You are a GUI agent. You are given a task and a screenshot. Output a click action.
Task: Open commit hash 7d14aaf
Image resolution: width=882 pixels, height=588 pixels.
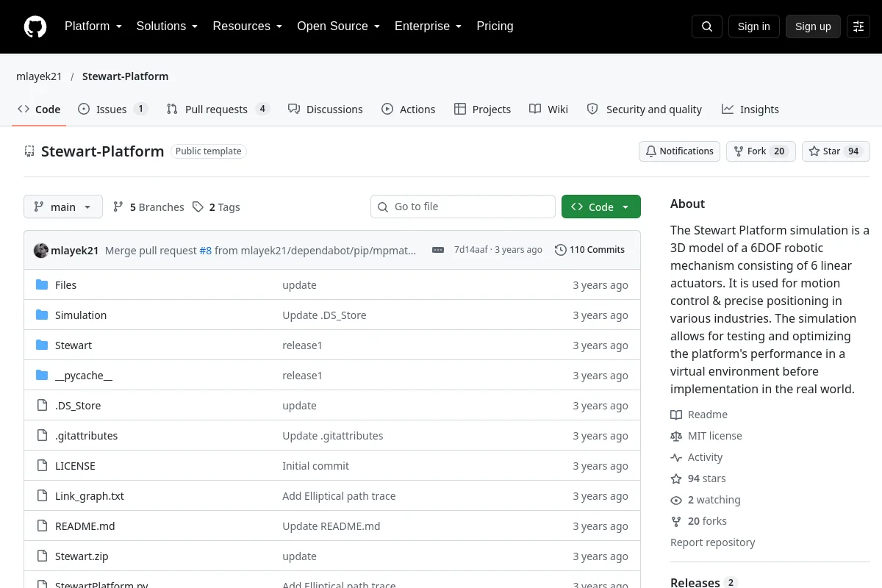471,250
